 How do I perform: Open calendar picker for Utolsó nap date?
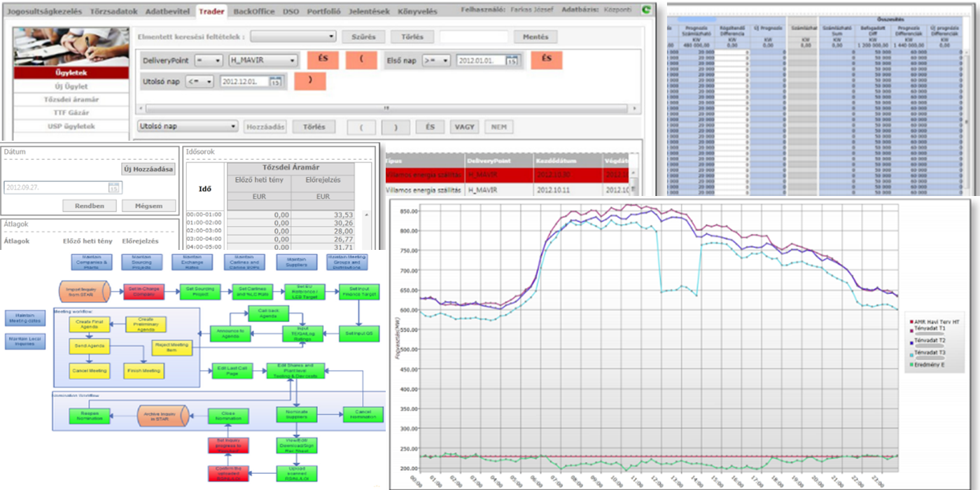275,82
